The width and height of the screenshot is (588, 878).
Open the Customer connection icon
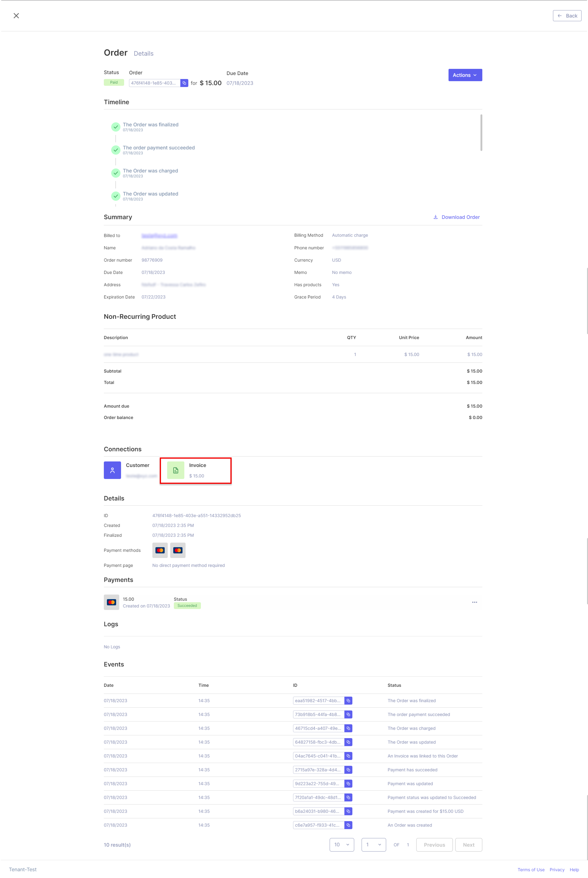112,470
